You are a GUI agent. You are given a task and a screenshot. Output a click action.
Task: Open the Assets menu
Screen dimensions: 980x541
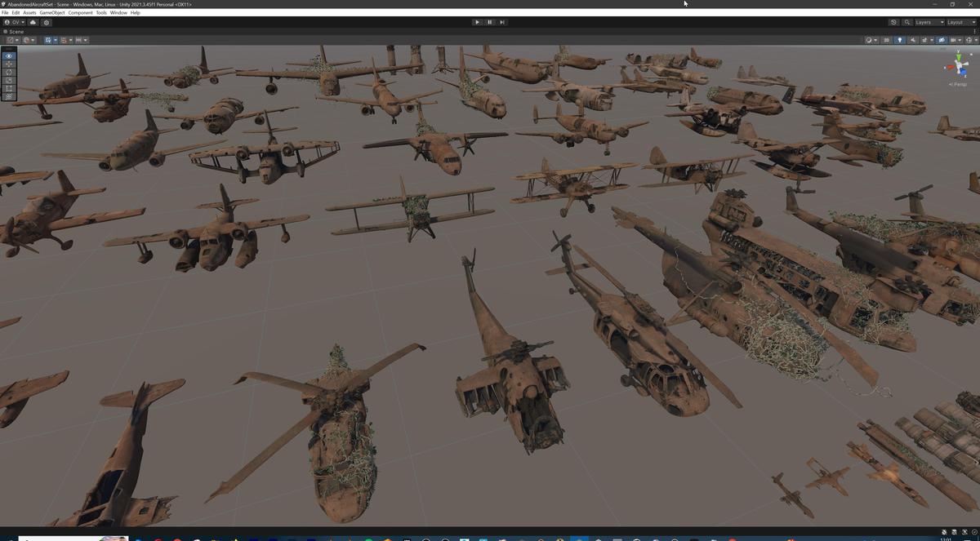tap(29, 13)
